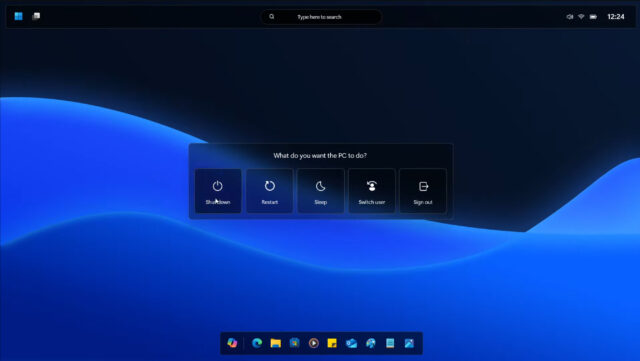Open the Windows Start menu

coord(18,16)
